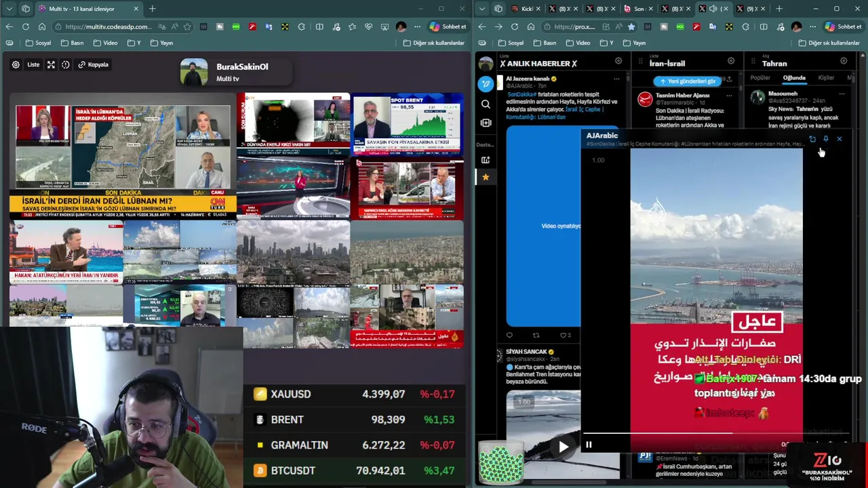The image size is (868, 488).
Task: Open Yayın bookmarks folder in left browser
Action: pyautogui.click(x=161, y=43)
